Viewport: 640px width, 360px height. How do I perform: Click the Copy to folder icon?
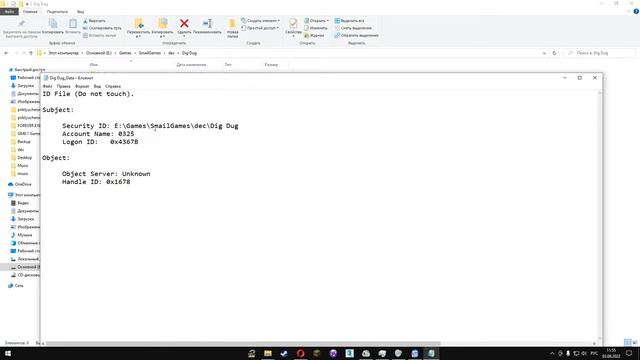(x=162, y=24)
